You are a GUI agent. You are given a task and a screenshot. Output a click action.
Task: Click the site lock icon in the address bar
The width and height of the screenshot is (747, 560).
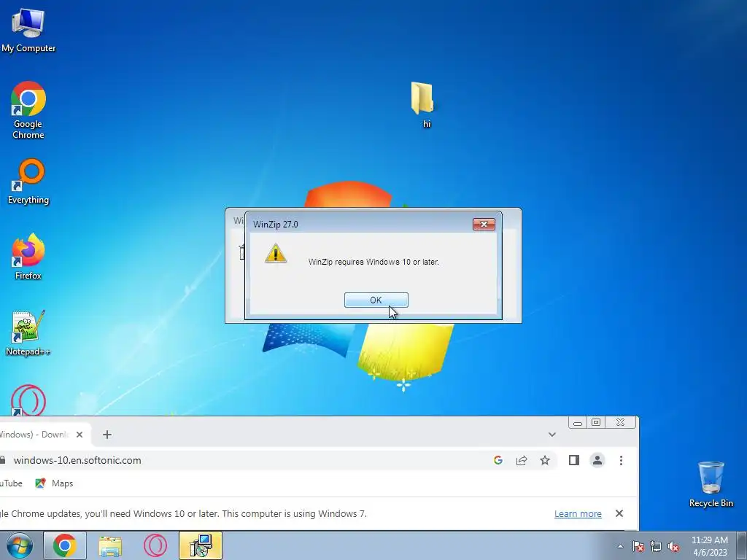3,461
